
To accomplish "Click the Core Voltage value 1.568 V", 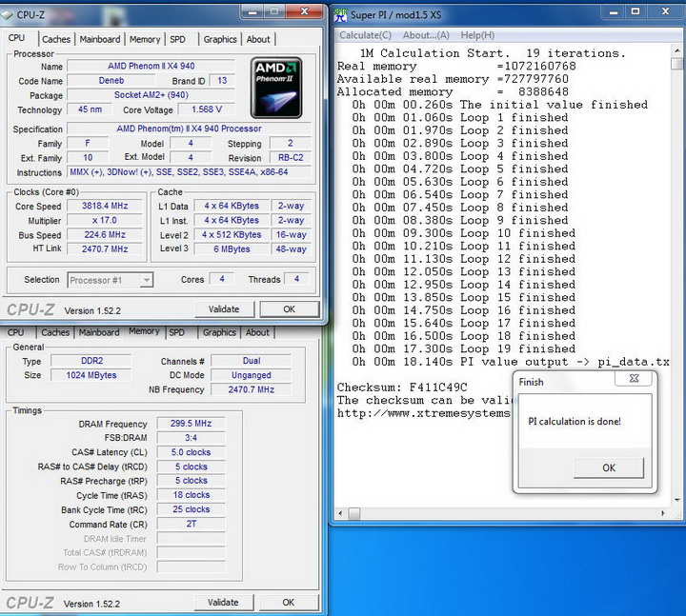I will pyautogui.click(x=207, y=109).
